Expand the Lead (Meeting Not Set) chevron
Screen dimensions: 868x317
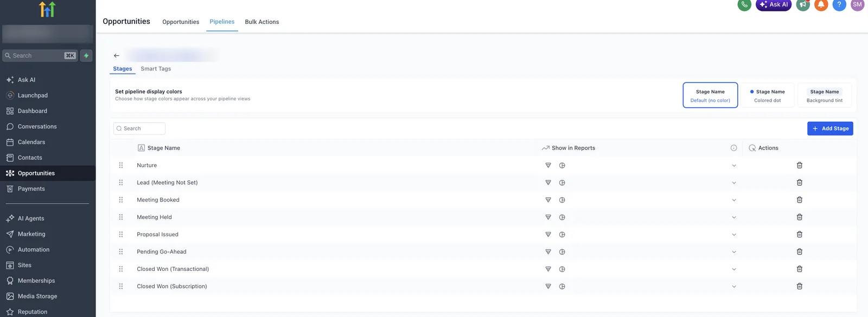733,183
